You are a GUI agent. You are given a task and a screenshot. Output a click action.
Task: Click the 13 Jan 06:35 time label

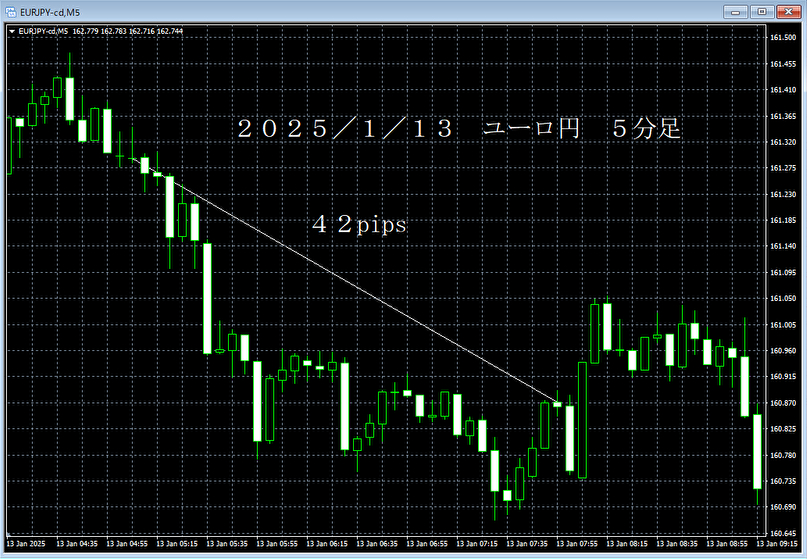[376, 544]
